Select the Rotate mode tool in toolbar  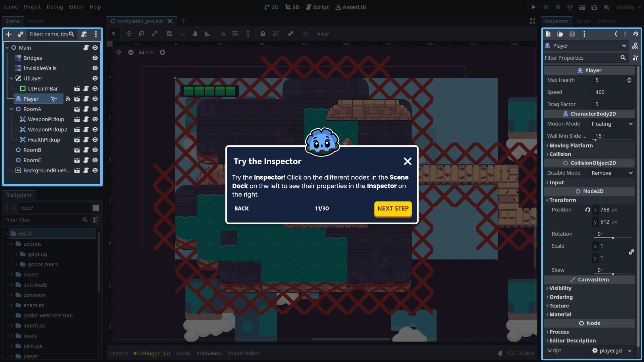point(142,34)
